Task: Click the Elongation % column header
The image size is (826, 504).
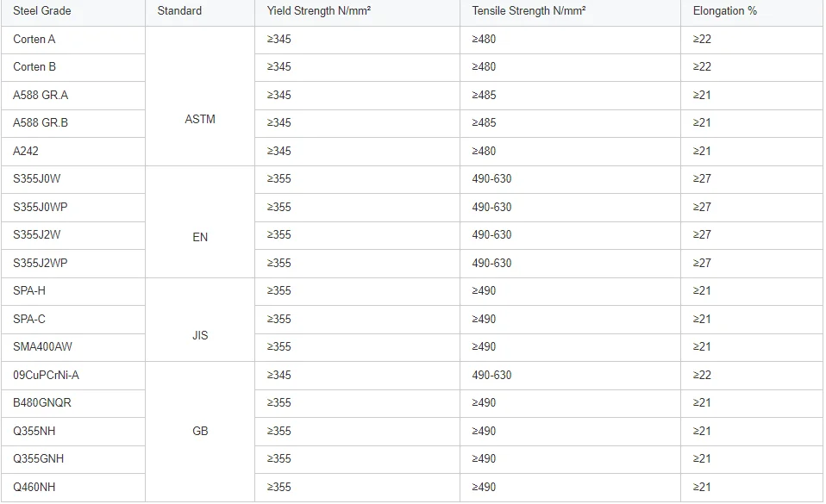Action: [x=724, y=11]
